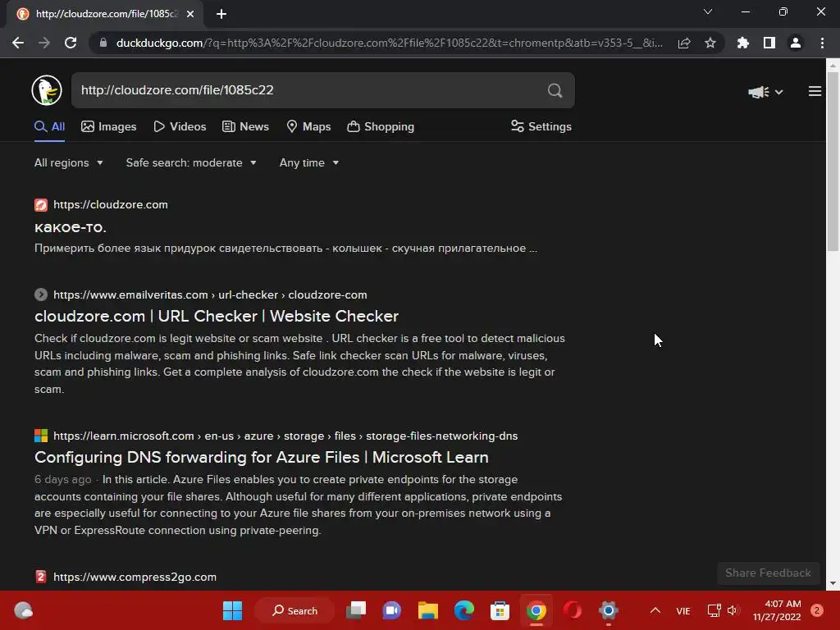This screenshot has width=840, height=630.
Task: Switch to the Videos tab
Action: tap(180, 127)
